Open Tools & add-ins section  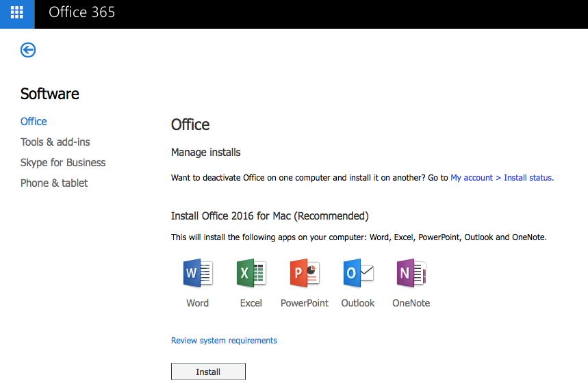(55, 142)
